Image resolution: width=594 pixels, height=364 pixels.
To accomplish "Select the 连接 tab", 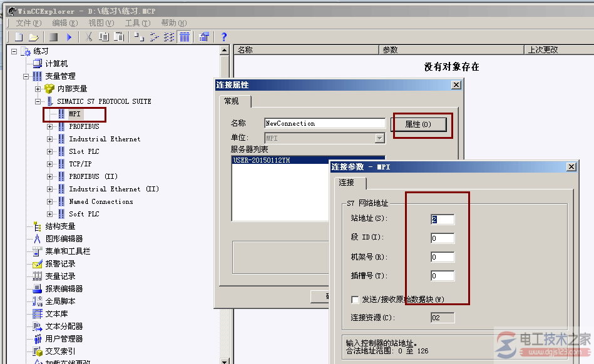I will [350, 183].
